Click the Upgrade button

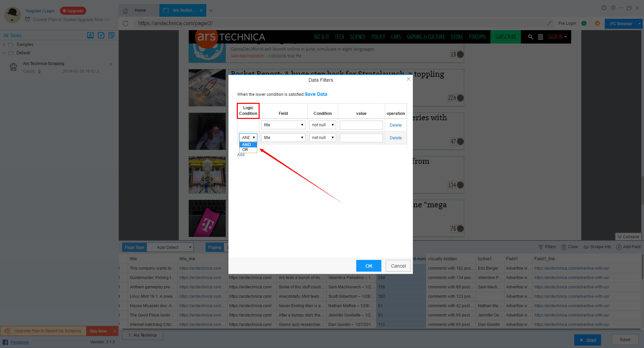pyautogui.click(x=73, y=11)
